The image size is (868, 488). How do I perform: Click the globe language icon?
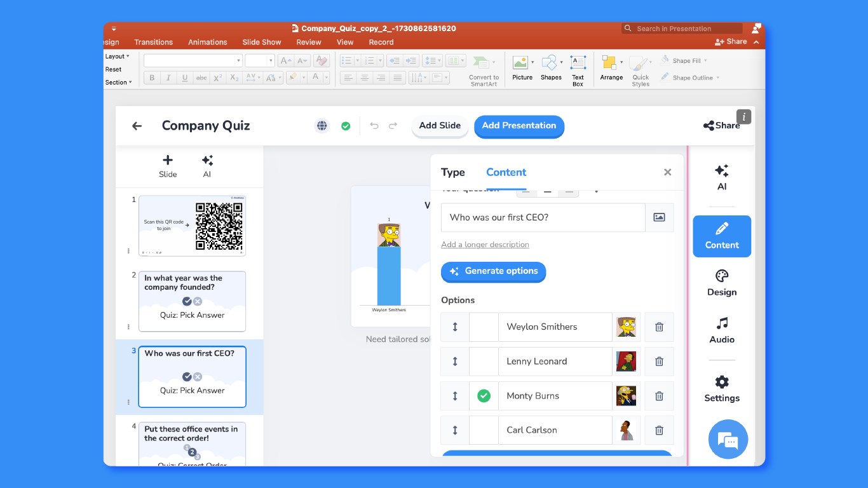(322, 126)
